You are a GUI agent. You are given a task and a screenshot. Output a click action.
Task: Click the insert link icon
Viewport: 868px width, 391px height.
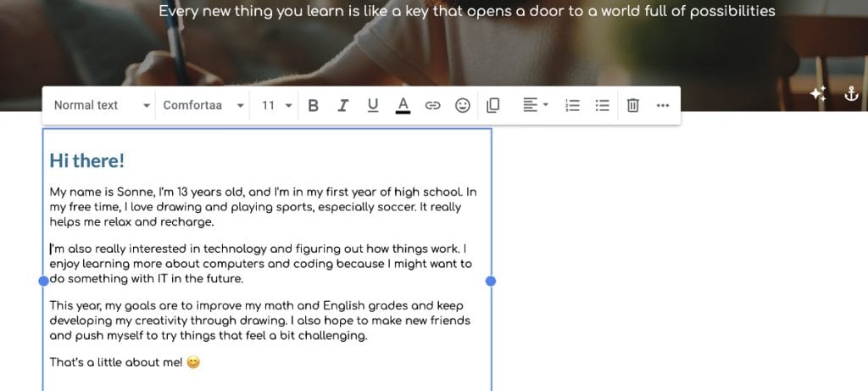[x=433, y=105]
